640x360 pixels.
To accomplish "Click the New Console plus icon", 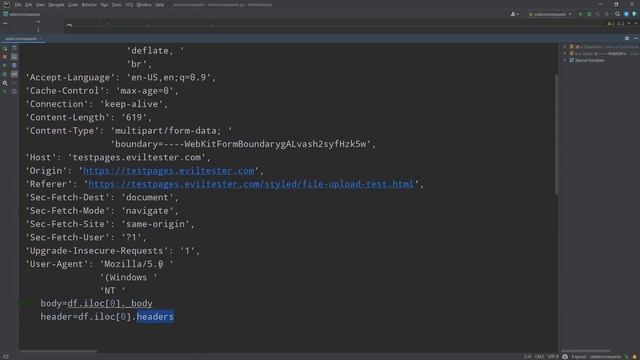I will [x=5, y=91].
